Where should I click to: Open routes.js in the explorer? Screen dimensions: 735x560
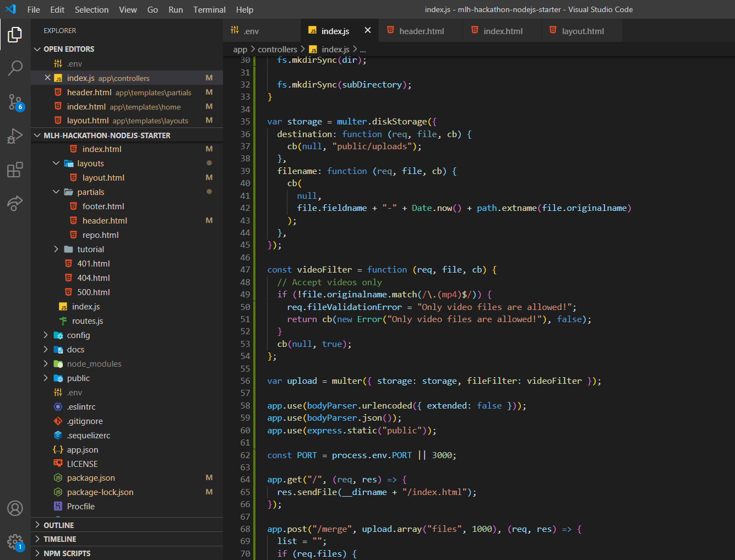coord(87,321)
